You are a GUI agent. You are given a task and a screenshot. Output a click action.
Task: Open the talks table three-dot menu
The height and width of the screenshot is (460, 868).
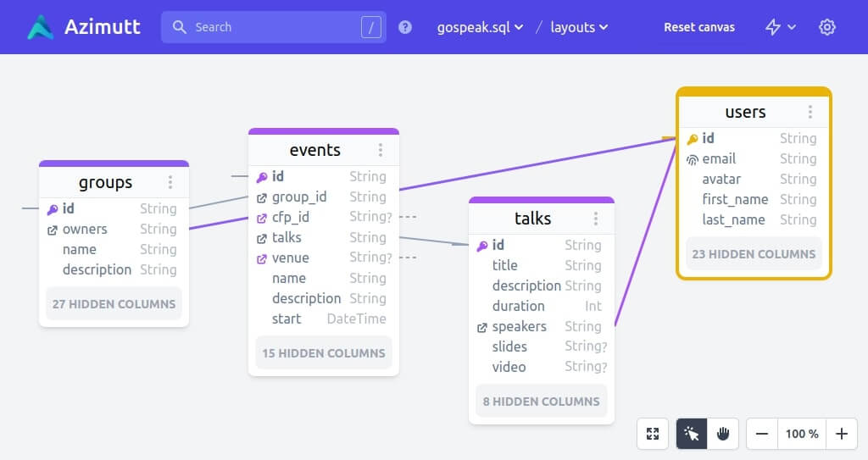point(596,219)
